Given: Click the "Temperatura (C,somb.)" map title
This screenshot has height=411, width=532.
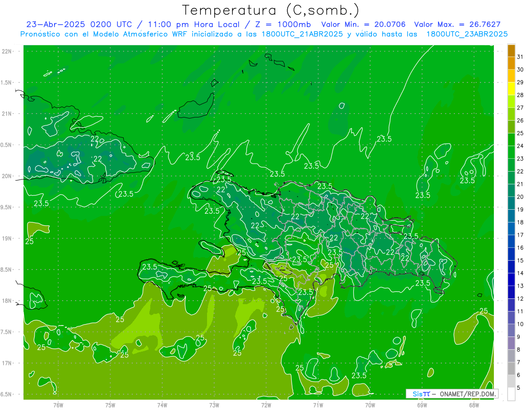Looking at the screenshot, I should coord(271,10).
